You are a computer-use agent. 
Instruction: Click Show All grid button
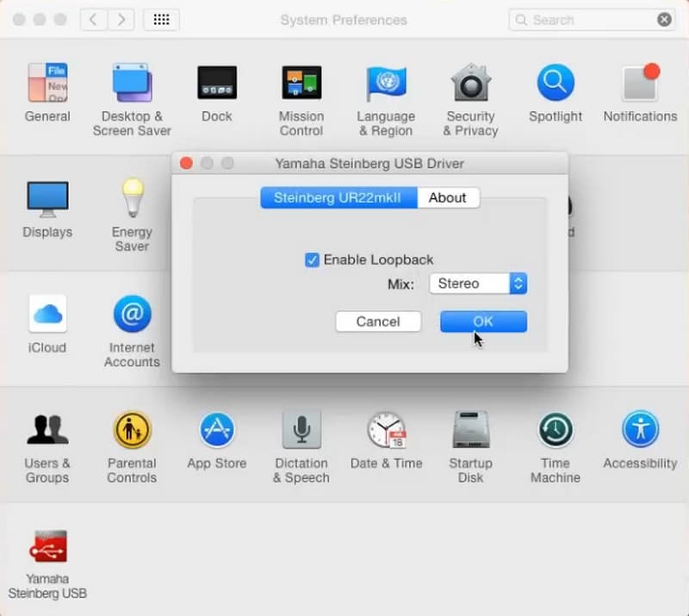(x=162, y=20)
